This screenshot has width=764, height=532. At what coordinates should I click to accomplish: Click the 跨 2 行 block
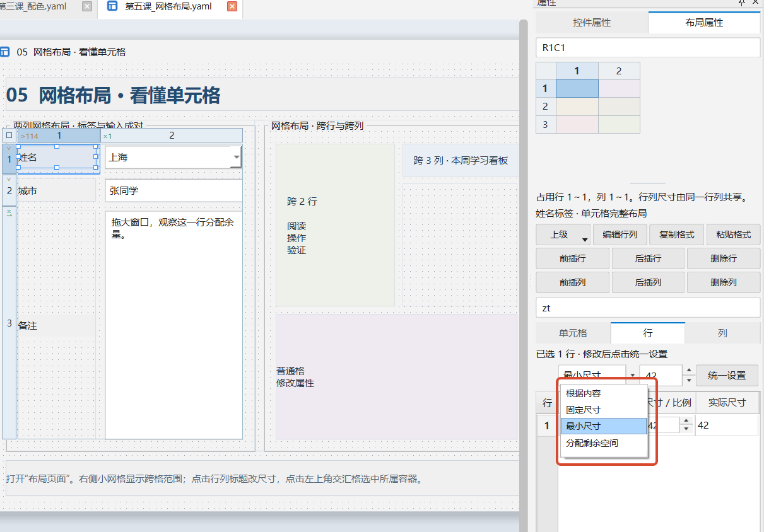click(x=335, y=225)
